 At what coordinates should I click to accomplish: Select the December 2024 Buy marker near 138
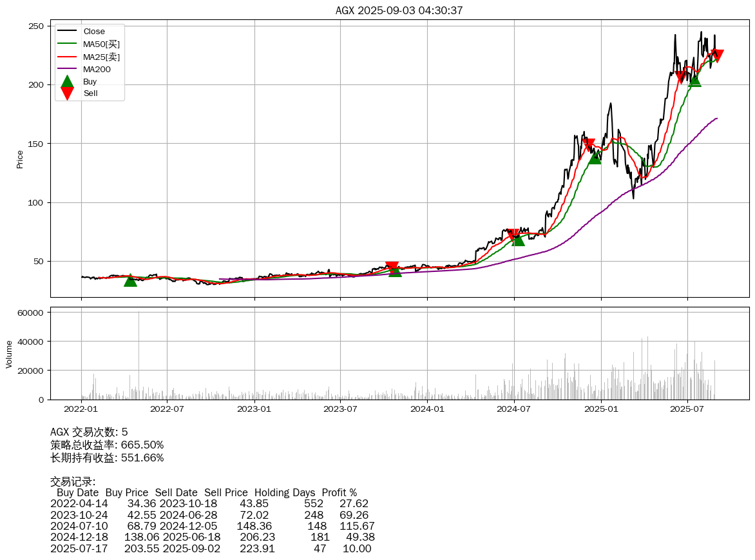[595, 157]
